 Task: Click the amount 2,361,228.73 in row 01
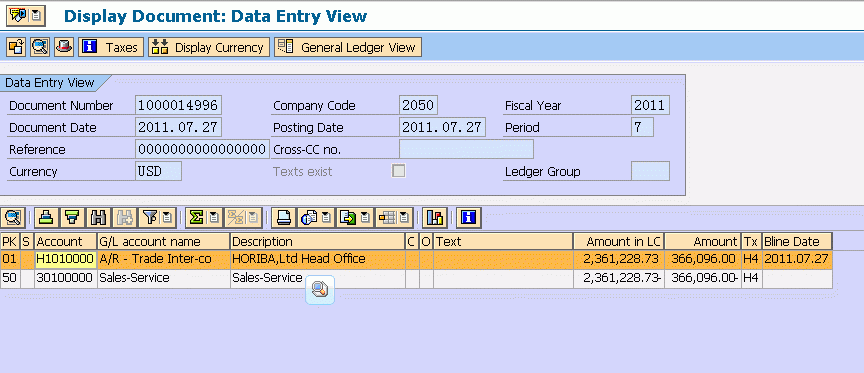pos(619,259)
